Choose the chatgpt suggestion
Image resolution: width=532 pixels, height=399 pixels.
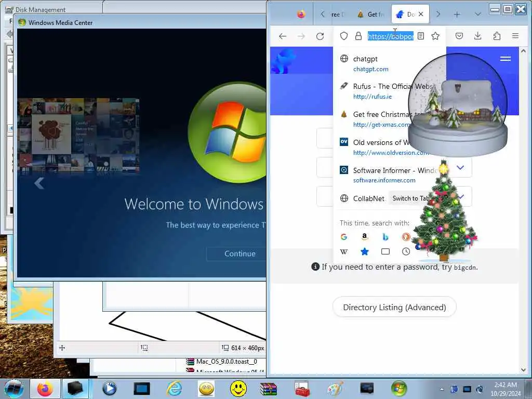pos(390,64)
